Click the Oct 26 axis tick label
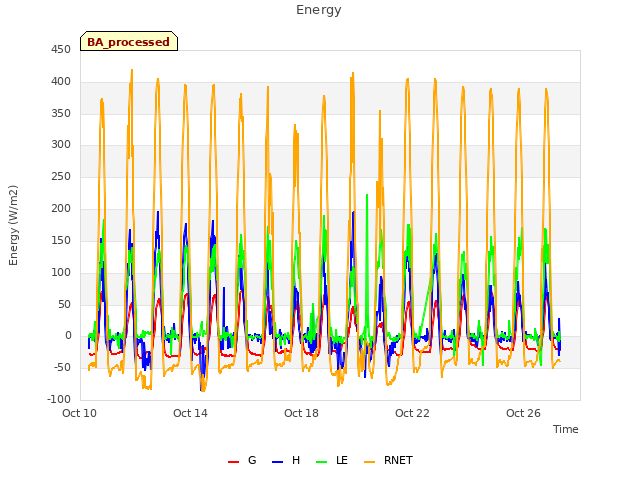 tap(523, 413)
